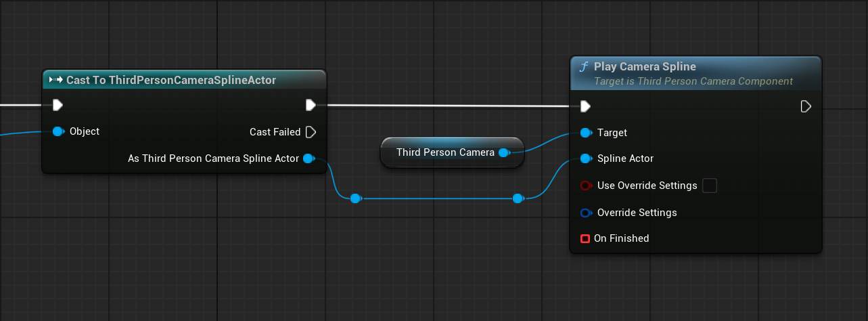Enable the Use Override Settings checkbox
This screenshot has width=868, height=321.
click(710, 186)
